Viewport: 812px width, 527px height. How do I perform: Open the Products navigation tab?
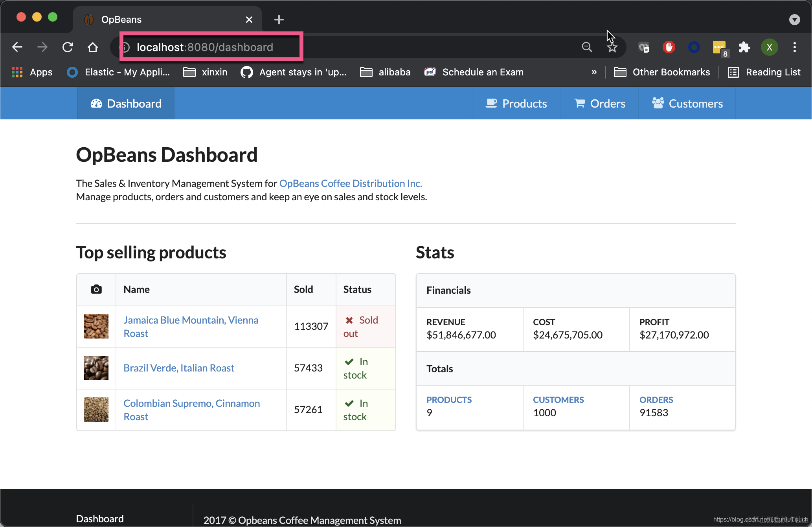pos(516,104)
